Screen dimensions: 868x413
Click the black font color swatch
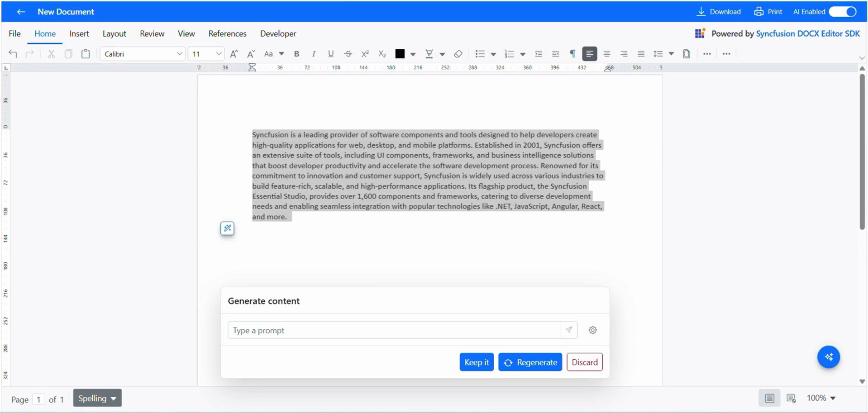[400, 54]
